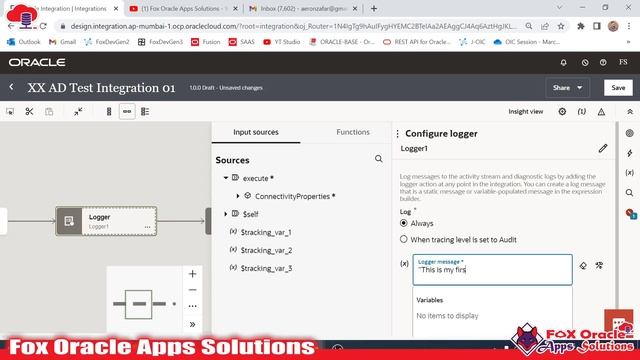Click the browser address bar

pyautogui.click(x=293, y=26)
